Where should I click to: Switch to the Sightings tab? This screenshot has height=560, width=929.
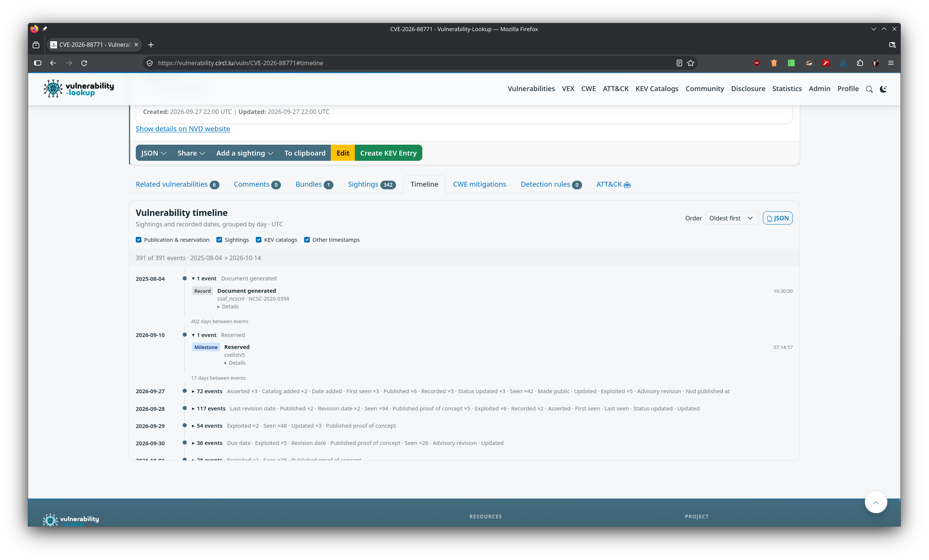point(372,184)
